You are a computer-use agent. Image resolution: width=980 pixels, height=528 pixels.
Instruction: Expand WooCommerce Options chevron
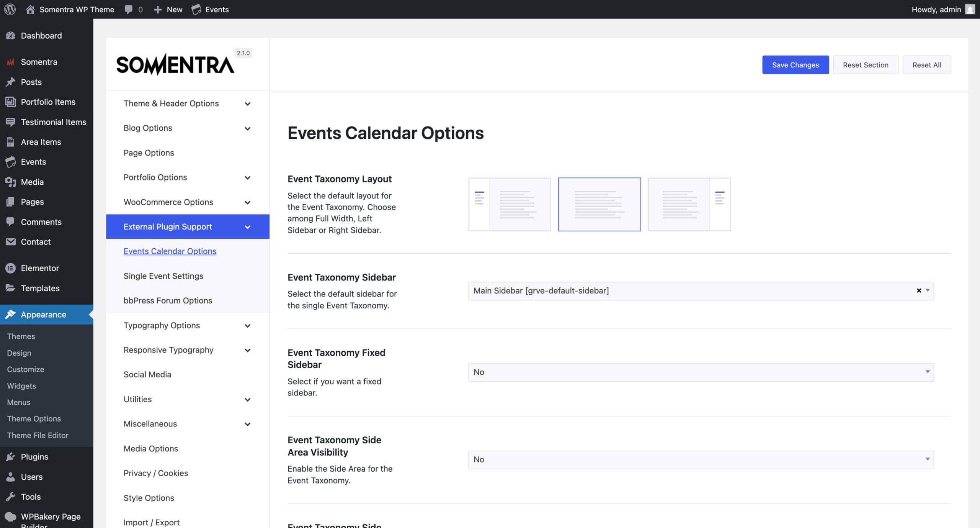tap(248, 202)
